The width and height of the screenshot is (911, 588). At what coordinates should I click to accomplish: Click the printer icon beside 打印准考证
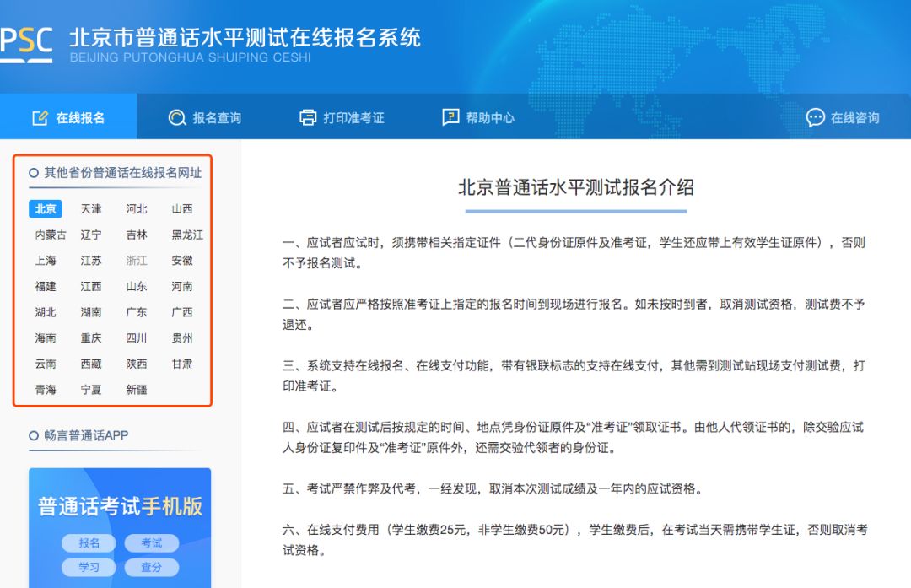(308, 118)
